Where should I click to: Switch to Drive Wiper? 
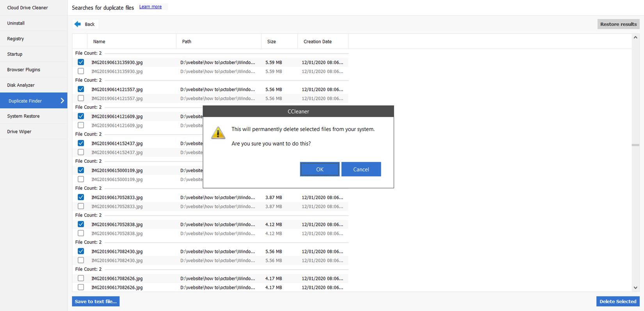[19, 132]
